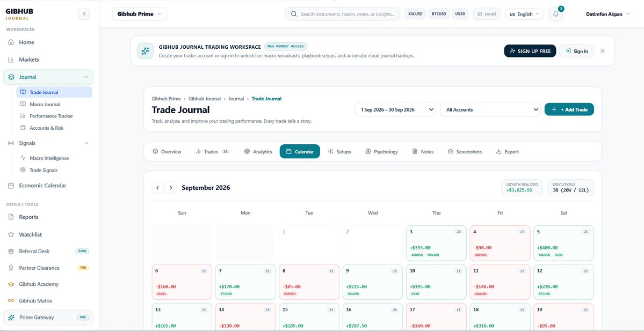Open Partner Clearance
The height and width of the screenshot is (332, 644).
coord(48,268)
